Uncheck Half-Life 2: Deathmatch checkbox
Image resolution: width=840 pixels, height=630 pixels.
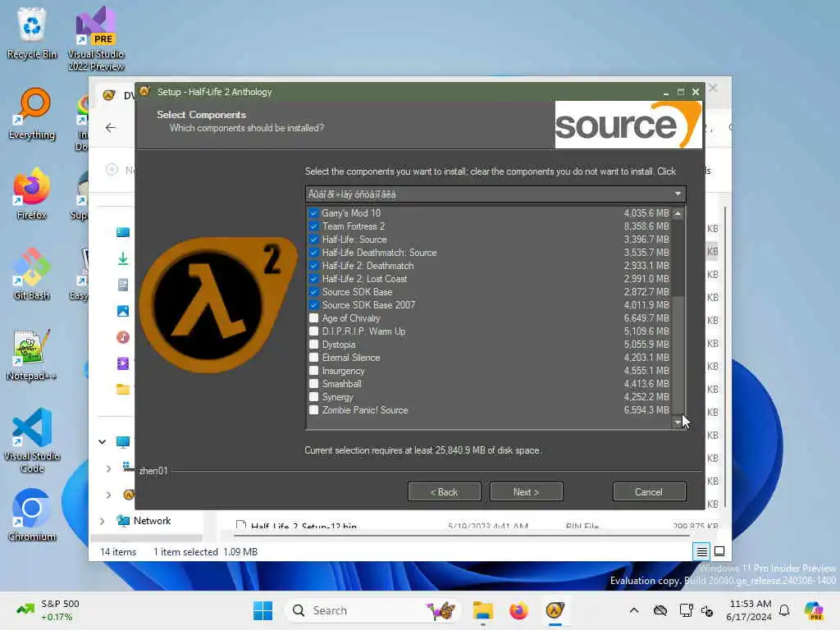(x=314, y=266)
